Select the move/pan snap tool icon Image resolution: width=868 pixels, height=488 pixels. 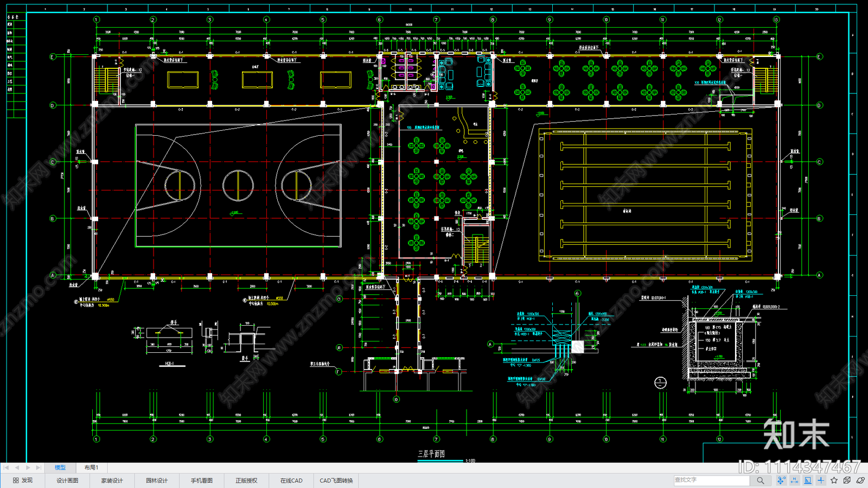coord(781,480)
